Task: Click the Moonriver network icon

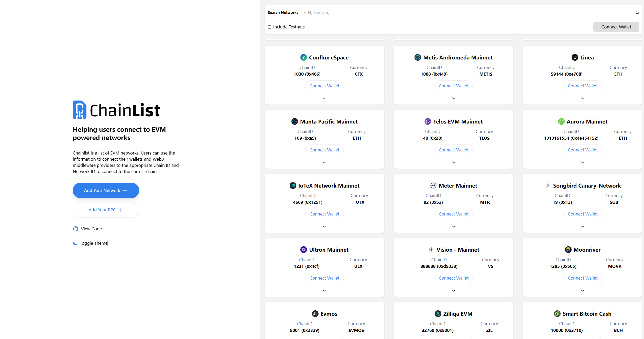Action: point(568,250)
